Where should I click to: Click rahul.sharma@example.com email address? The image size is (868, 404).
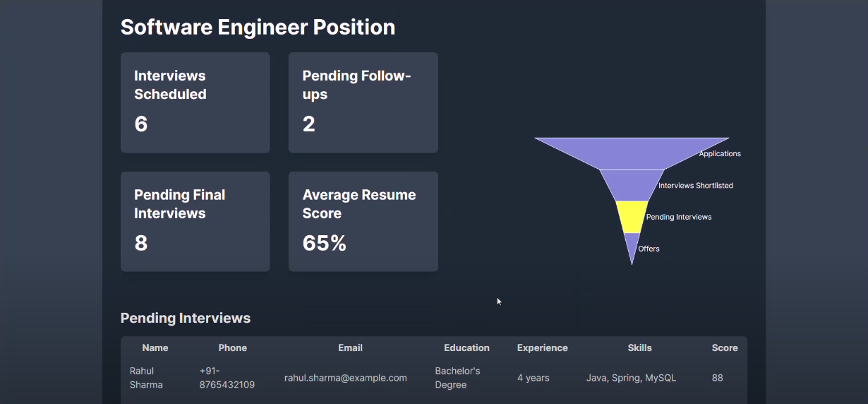346,378
